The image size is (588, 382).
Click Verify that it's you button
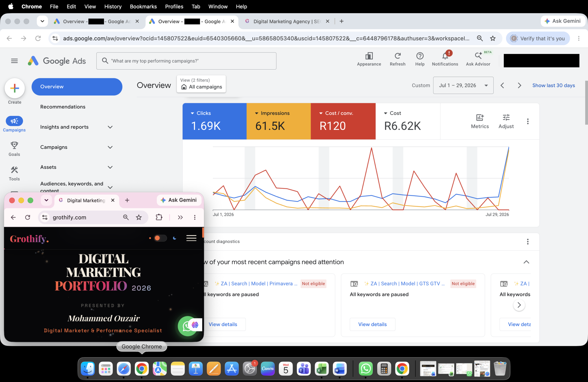538,38
